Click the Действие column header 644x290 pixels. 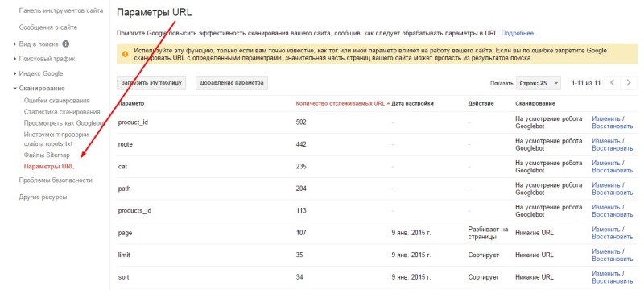481,103
